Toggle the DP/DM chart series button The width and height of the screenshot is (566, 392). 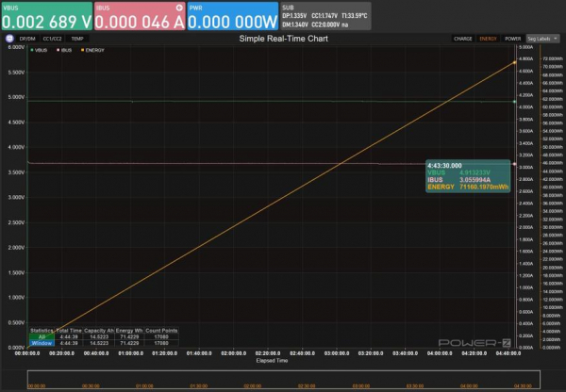[x=27, y=39]
